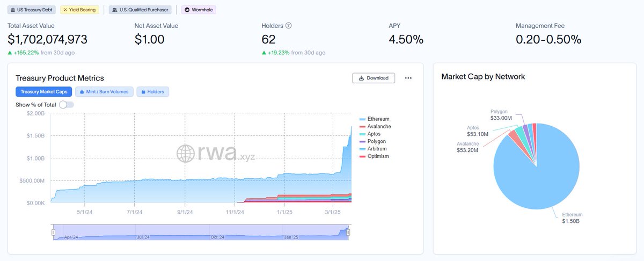
Task: Download the Treasury Product Metrics data
Action: 374,78
